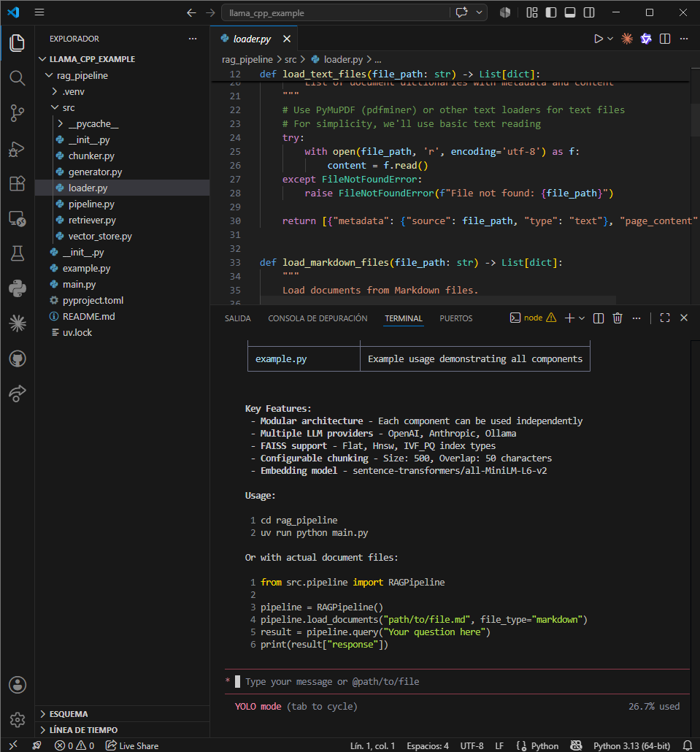
Task: Open the Accounts menu
Action: (18, 685)
